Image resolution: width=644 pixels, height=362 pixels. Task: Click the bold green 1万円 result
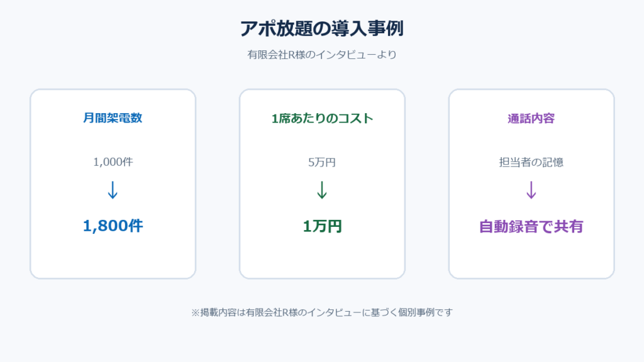click(x=322, y=226)
